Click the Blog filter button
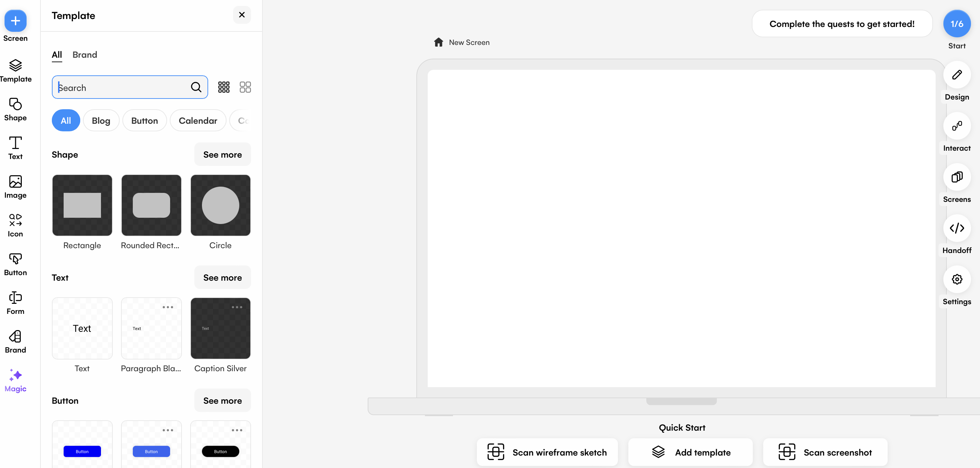 pos(101,120)
